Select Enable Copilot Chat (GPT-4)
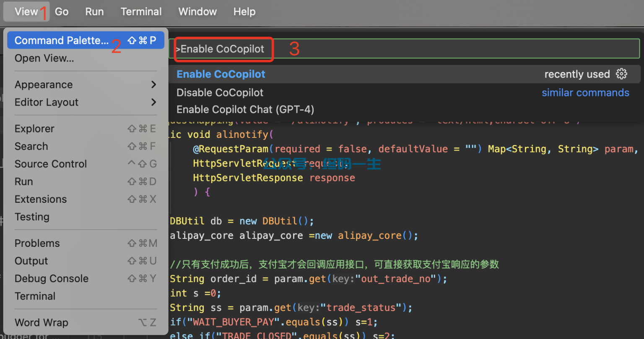This screenshot has width=644, height=339. tap(245, 109)
